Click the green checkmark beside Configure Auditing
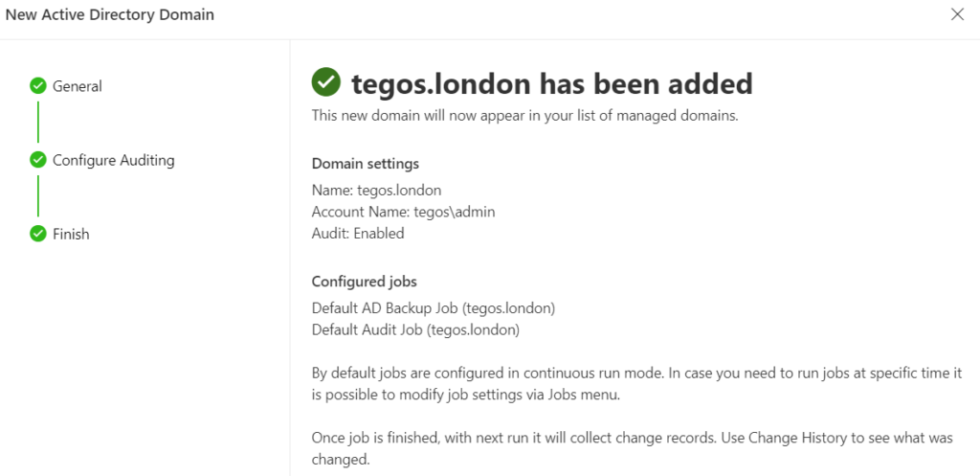 click(x=38, y=160)
